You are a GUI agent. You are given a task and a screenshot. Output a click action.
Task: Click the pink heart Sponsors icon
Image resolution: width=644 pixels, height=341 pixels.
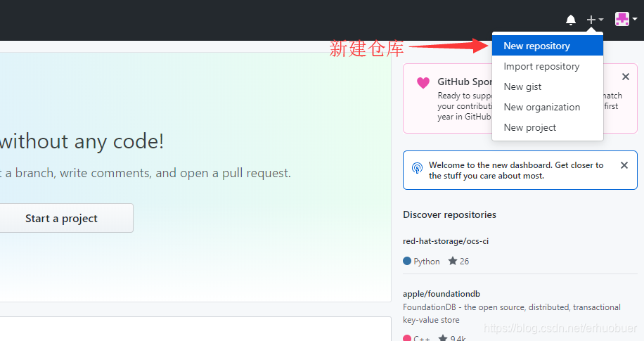(x=423, y=83)
